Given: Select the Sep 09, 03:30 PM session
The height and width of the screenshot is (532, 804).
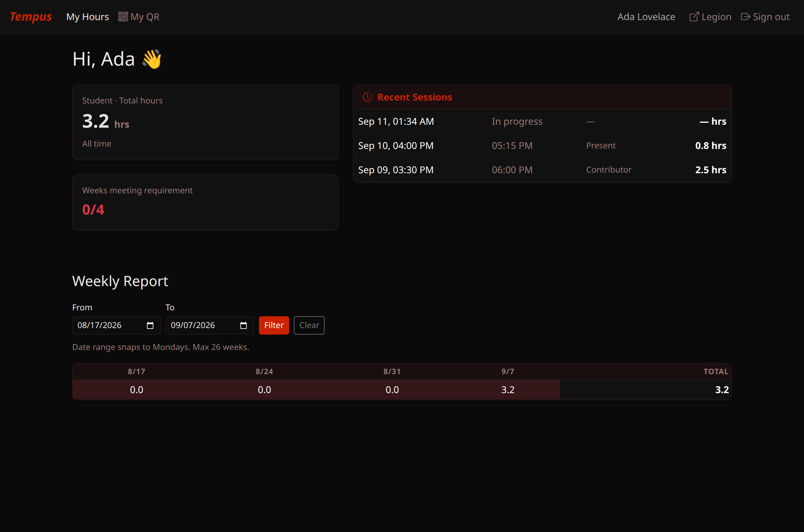Looking at the screenshot, I should point(542,170).
